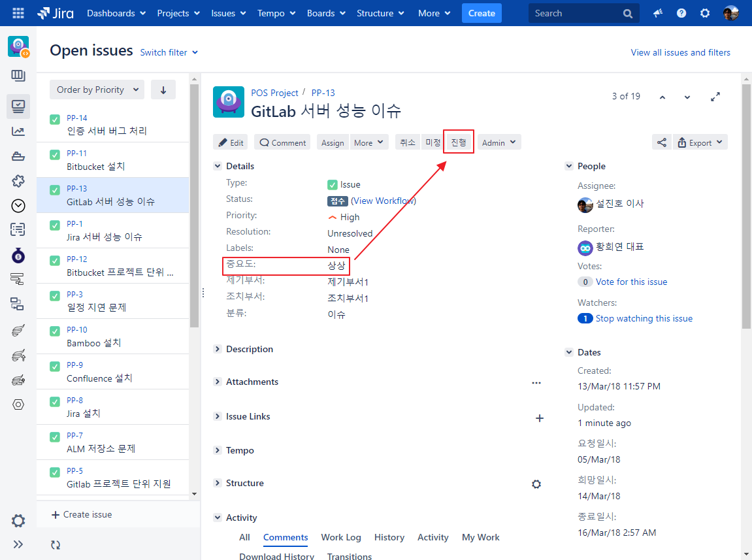Screen dimensions: 752x560
Task: Open the Structure menu in the top bar
Action: [380, 13]
